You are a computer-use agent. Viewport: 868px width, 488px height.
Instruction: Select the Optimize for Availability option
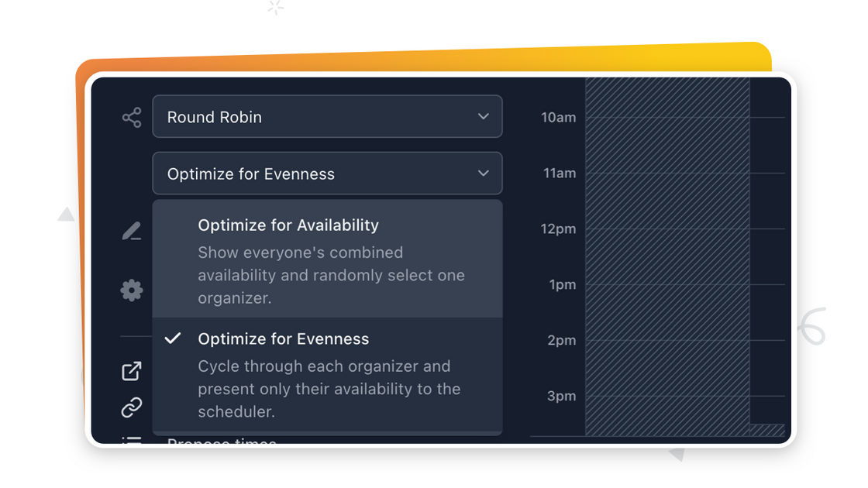(288, 225)
